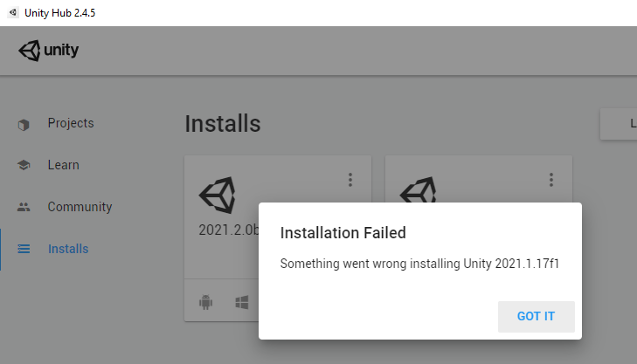Click the Installs list icon in sidebar

point(24,249)
